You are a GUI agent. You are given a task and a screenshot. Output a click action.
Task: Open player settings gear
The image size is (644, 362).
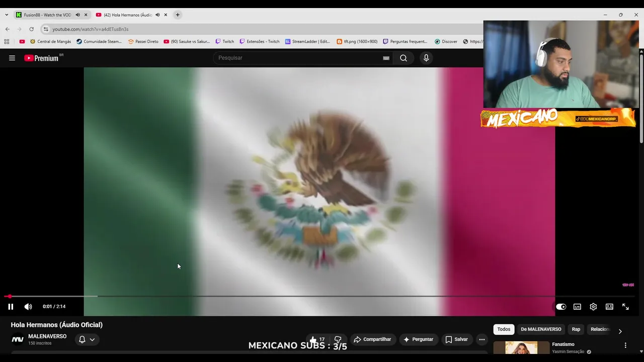(x=593, y=307)
